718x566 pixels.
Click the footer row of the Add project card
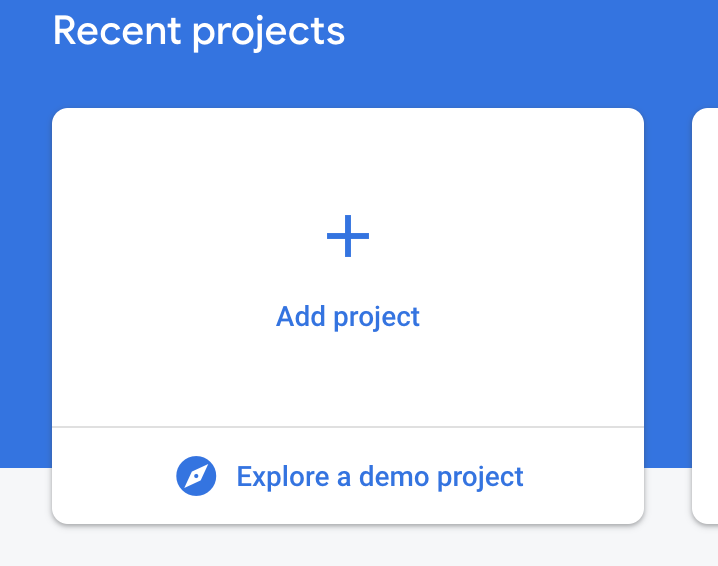pyautogui.click(x=348, y=476)
